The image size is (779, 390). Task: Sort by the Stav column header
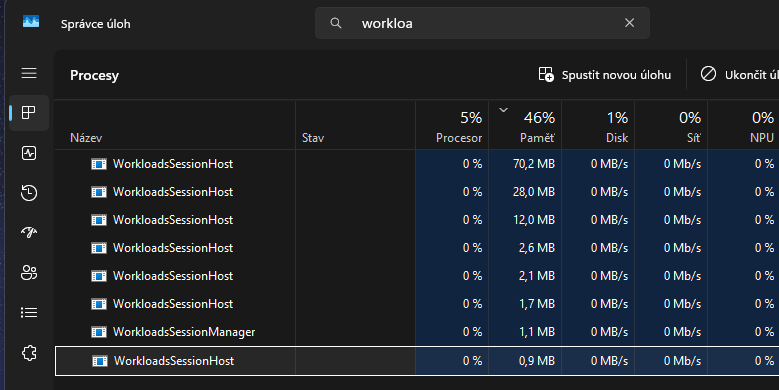coord(355,125)
